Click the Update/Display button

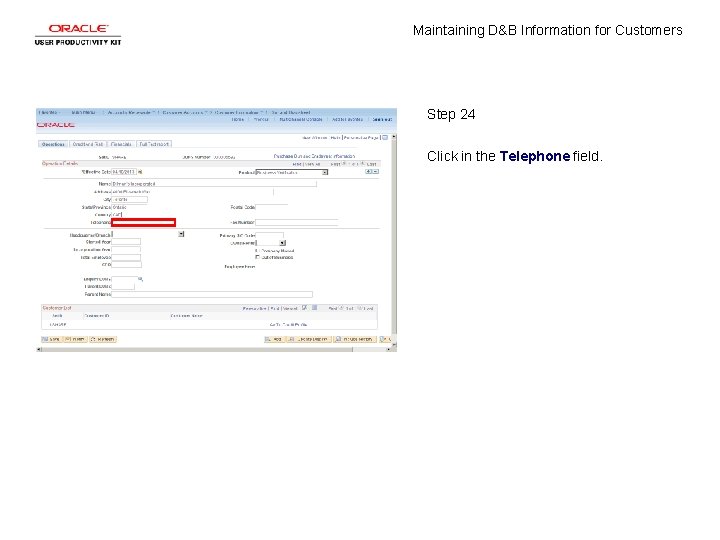309,339
